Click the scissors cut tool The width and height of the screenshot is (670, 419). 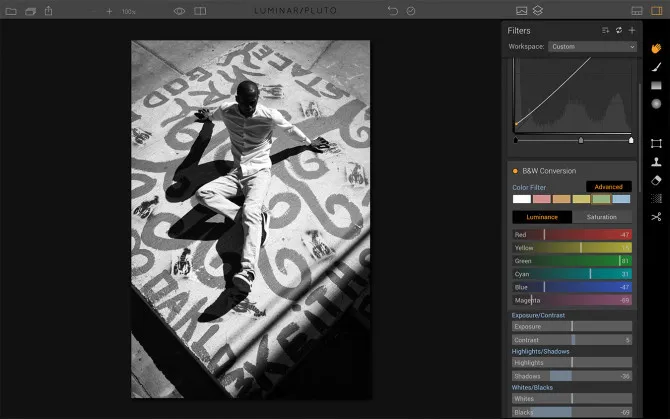click(656, 217)
